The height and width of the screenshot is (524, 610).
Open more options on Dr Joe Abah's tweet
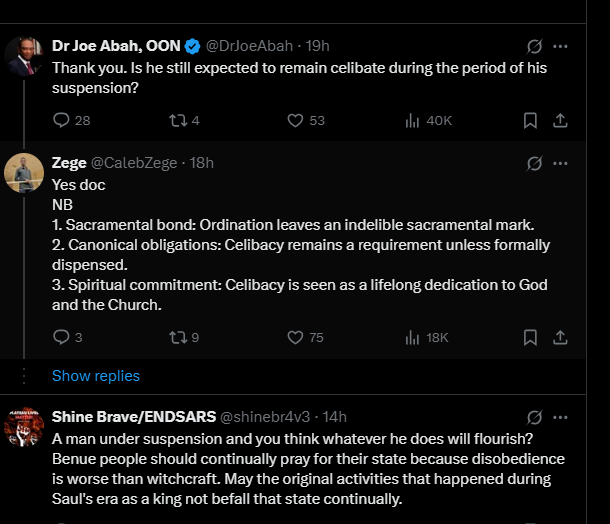560,46
